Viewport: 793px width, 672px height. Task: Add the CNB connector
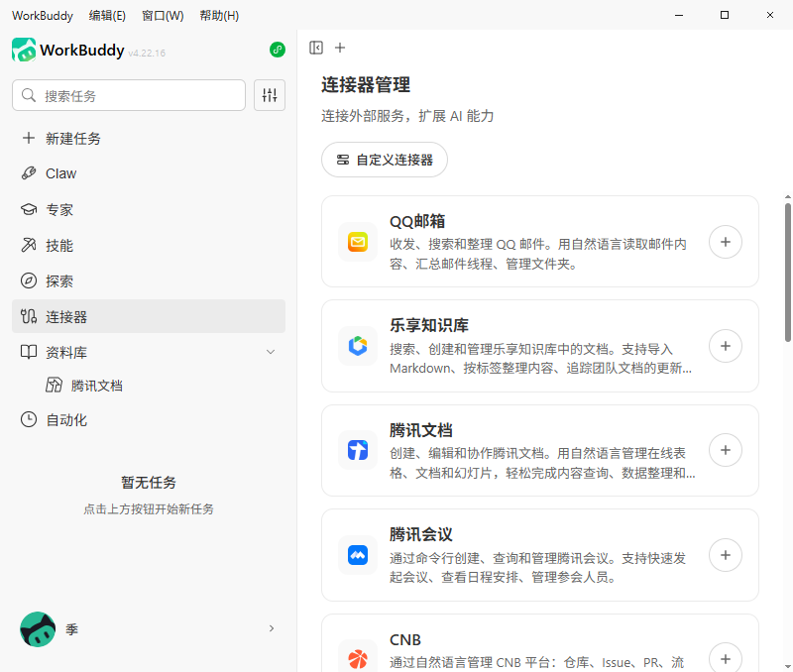[726, 659]
